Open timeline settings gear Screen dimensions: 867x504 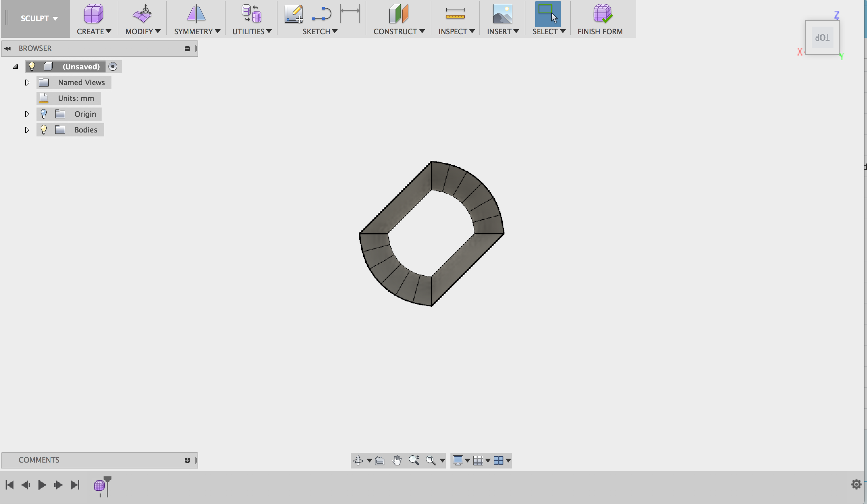tap(856, 484)
